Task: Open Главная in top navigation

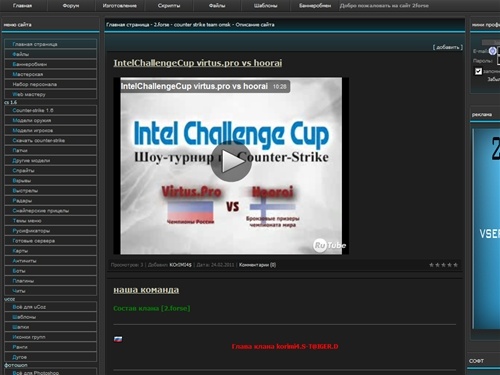Action: 22,6
